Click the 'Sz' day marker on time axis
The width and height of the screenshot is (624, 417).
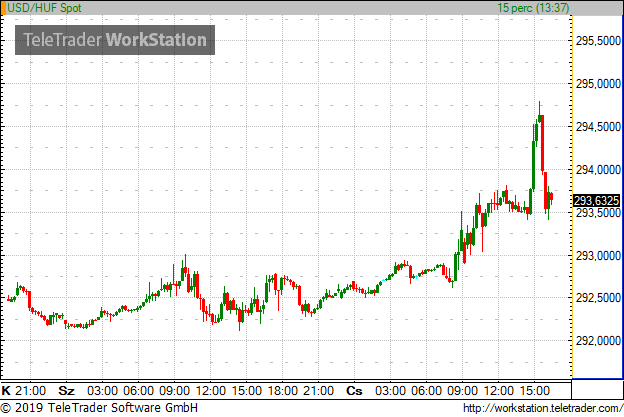pyautogui.click(x=66, y=391)
